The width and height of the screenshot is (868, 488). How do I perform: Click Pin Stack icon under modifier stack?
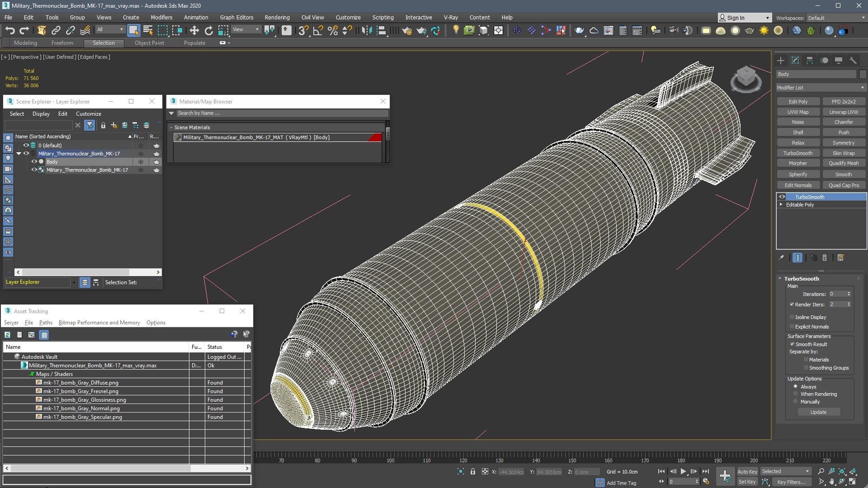tap(781, 258)
